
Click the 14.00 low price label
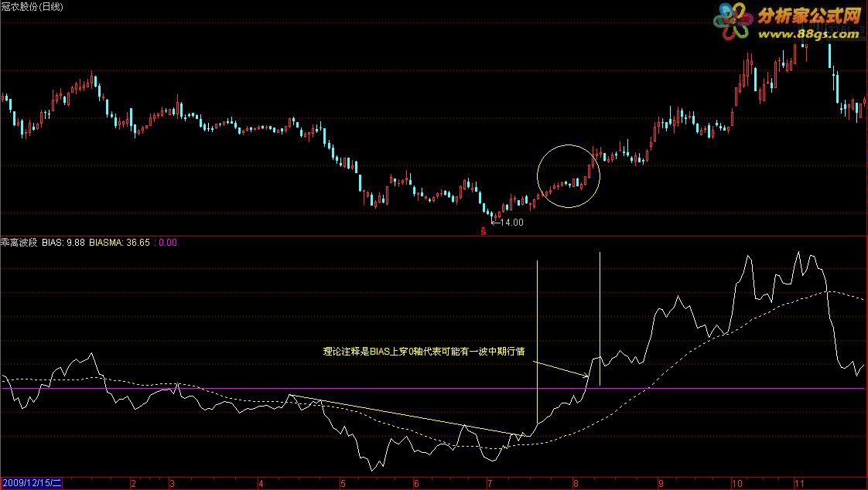coord(511,223)
